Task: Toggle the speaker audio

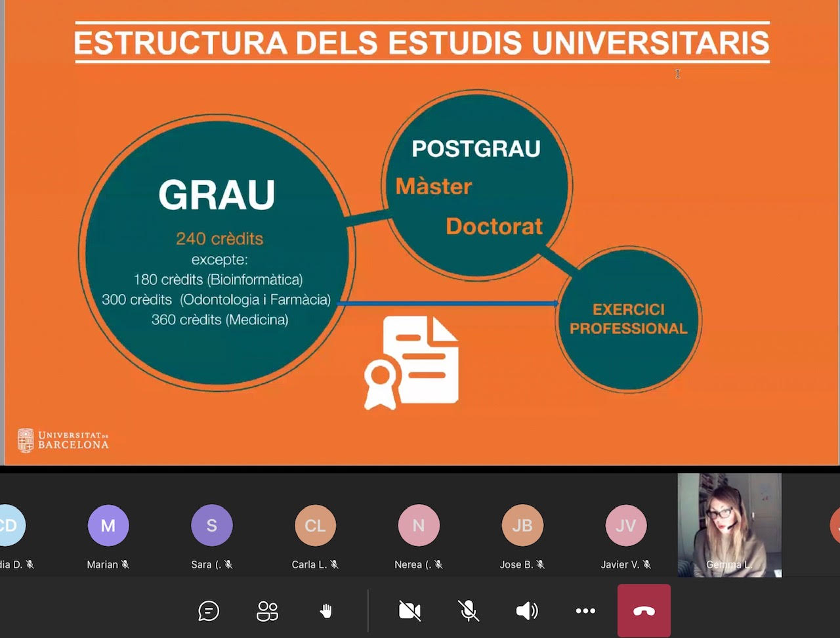Action: (x=526, y=611)
